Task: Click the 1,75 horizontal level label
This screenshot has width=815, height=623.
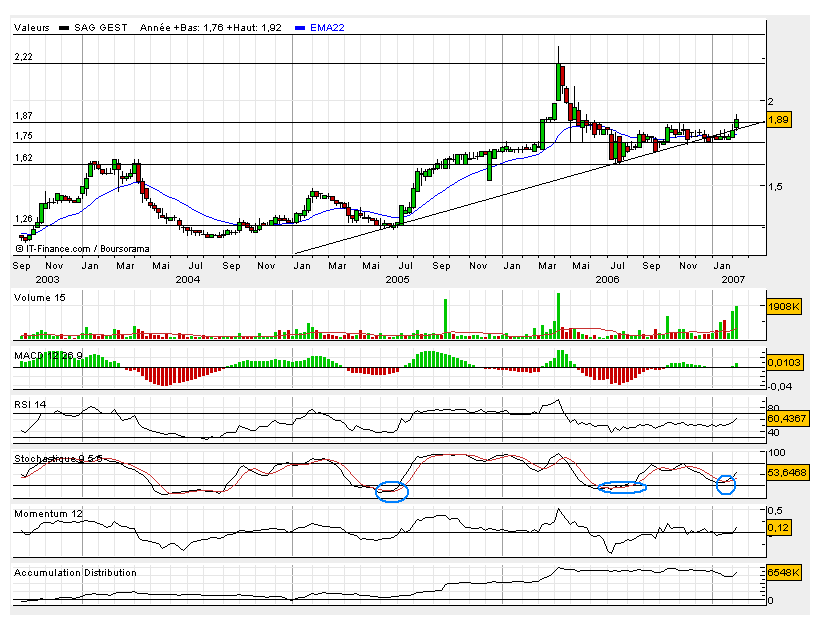Action: point(23,136)
